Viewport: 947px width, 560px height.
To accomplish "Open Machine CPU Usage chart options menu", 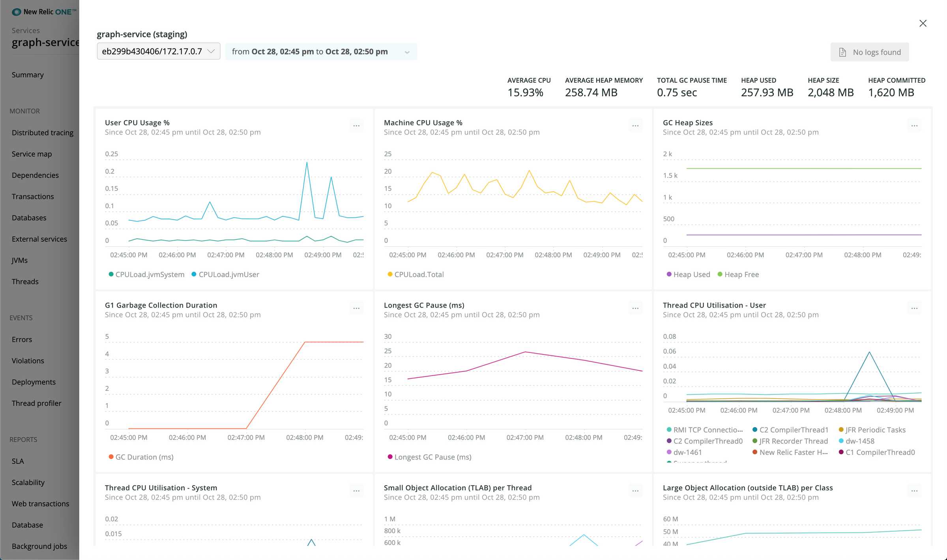I will [x=635, y=126].
